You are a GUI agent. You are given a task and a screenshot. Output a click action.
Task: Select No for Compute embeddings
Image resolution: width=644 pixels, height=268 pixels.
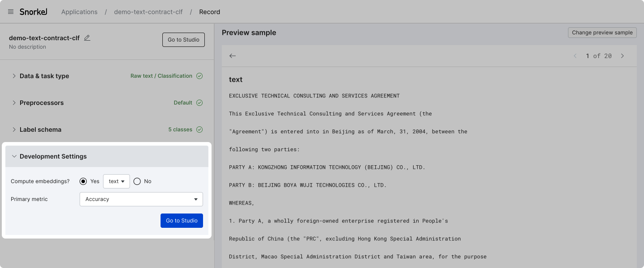pos(137,181)
